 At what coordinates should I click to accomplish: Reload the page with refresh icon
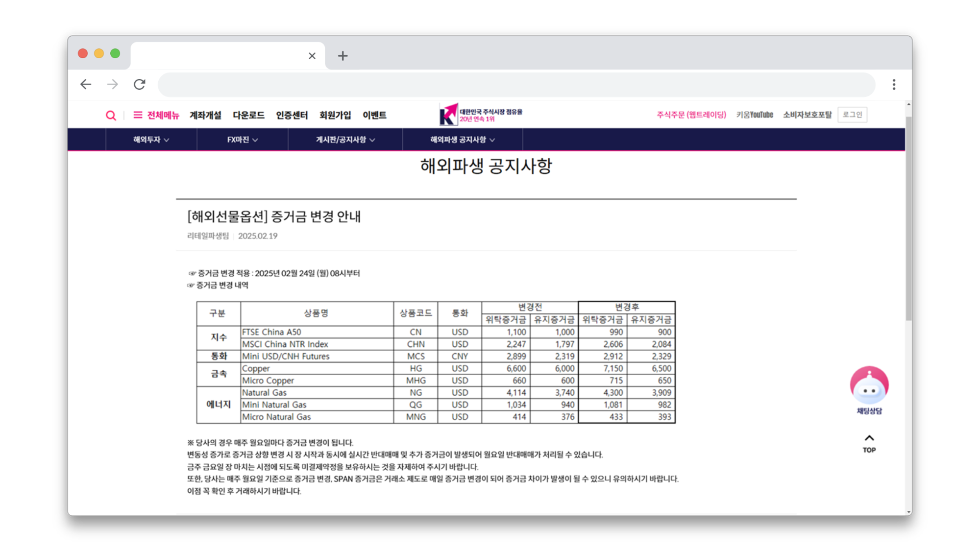pyautogui.click(x=140, y=85)
